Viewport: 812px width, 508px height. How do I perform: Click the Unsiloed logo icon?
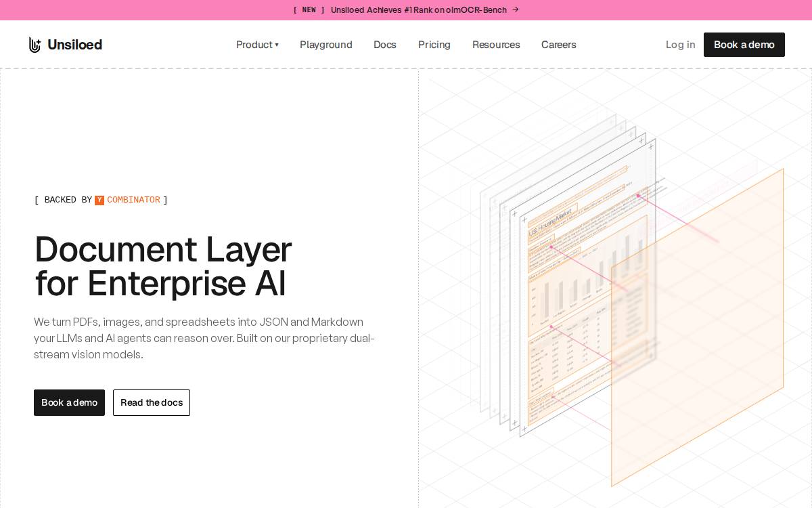(x=35, y=45)
